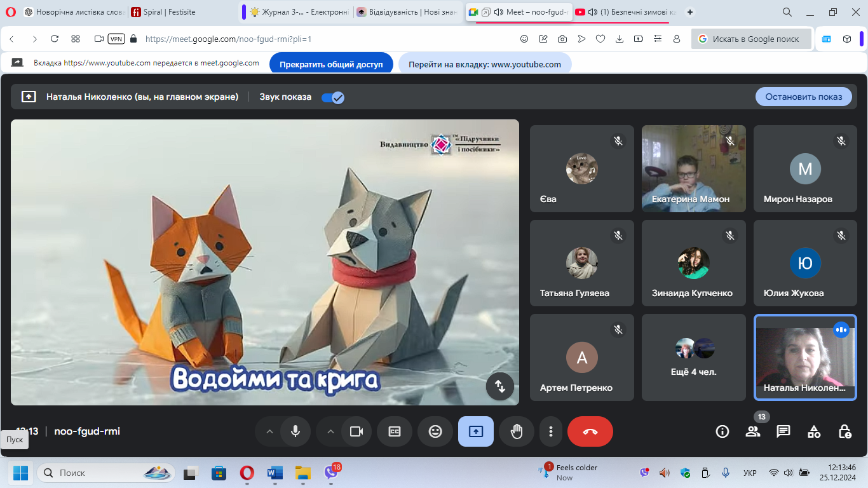Open Microsoft Word from the taskbar

click(275, 473)
